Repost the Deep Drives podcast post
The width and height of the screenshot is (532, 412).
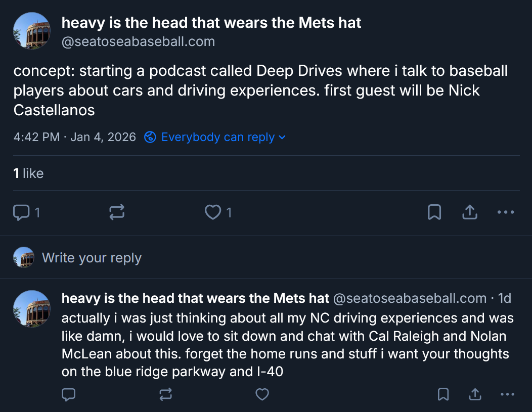(x=117, y=213)
